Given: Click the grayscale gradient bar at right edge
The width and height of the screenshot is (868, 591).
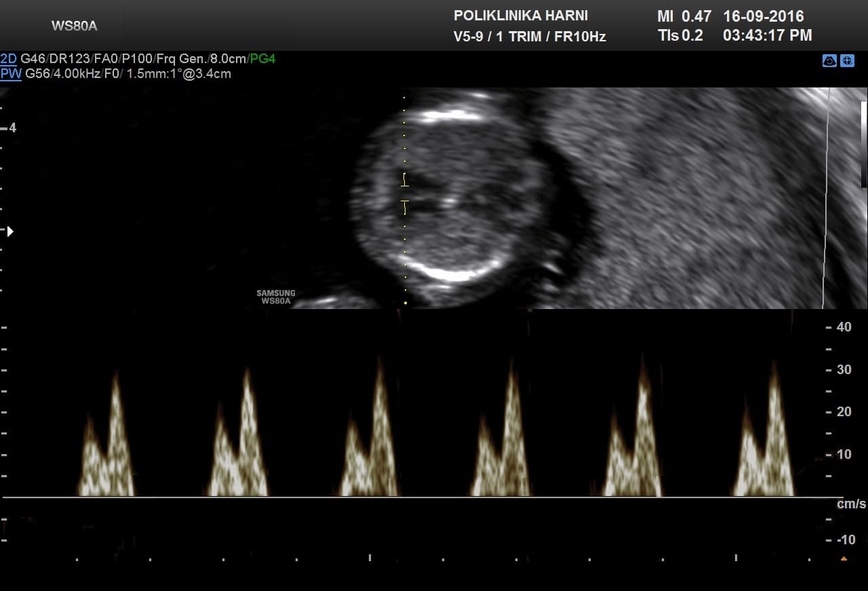Looking at the screenshot, I should (863, 144).
